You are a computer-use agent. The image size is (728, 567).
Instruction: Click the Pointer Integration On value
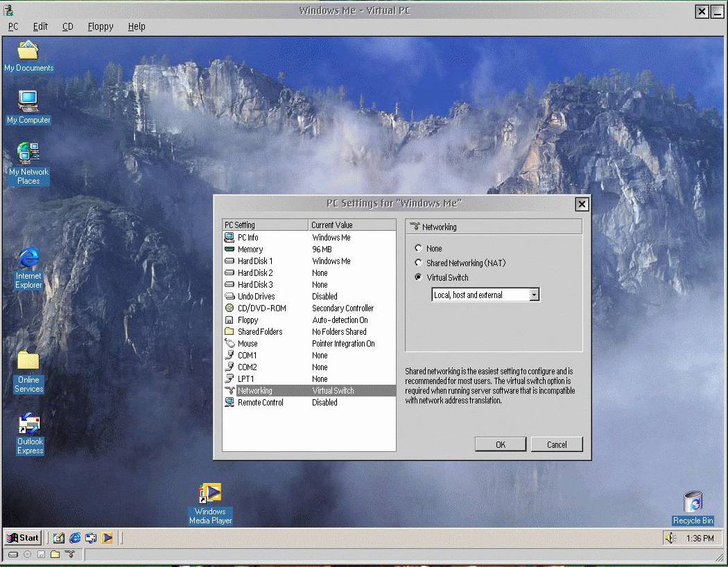click(x=343, y=343)
